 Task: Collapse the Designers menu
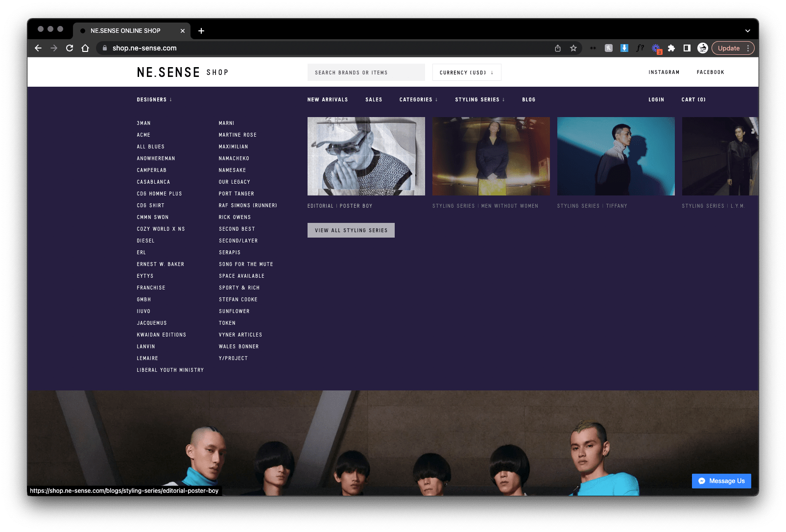154,100
